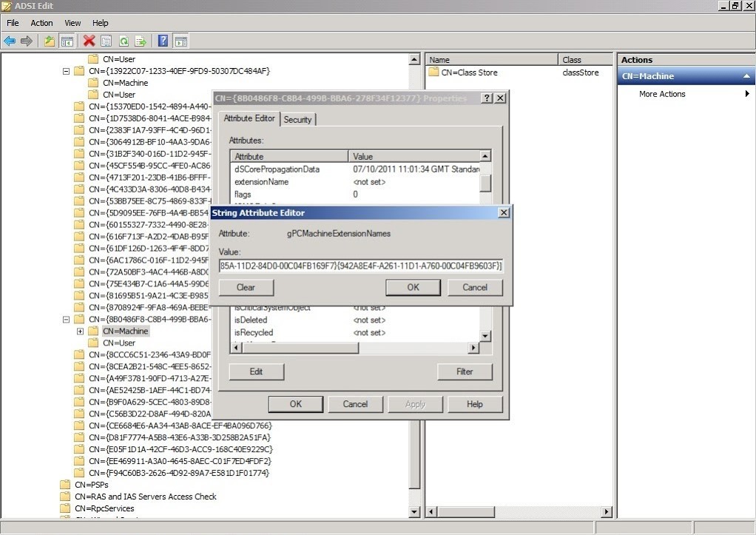This screenshot has width=756, height=535.
Task: Open Properties via toolbar icon
Action: 106,41
